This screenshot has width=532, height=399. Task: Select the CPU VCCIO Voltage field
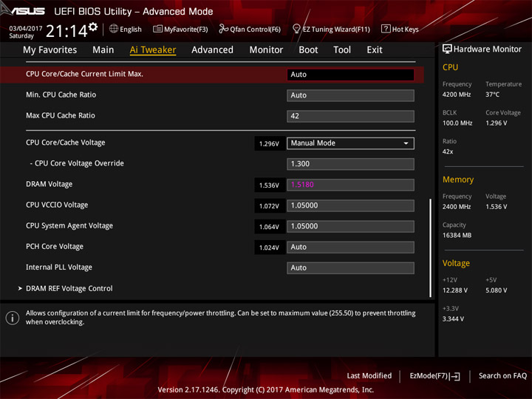350,205
